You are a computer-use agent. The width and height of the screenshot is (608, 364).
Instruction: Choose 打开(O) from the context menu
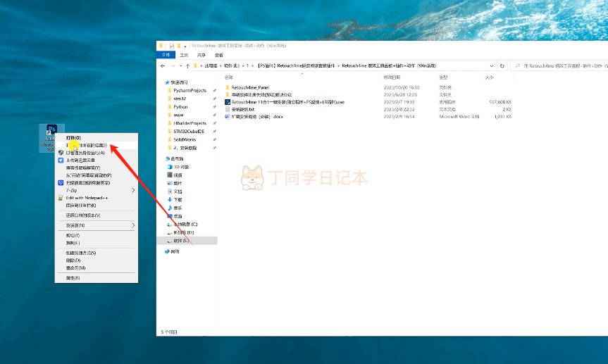coord(73,137)
